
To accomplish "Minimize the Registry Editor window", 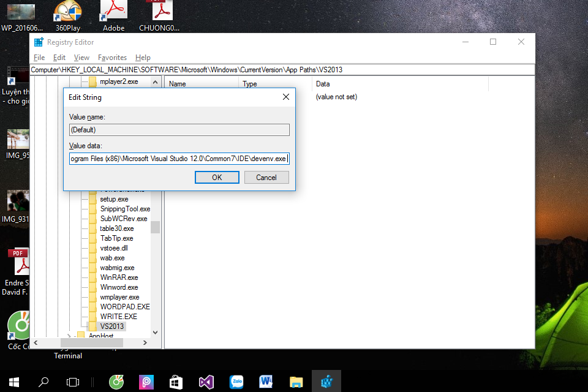I will click(x=466, y=42).
